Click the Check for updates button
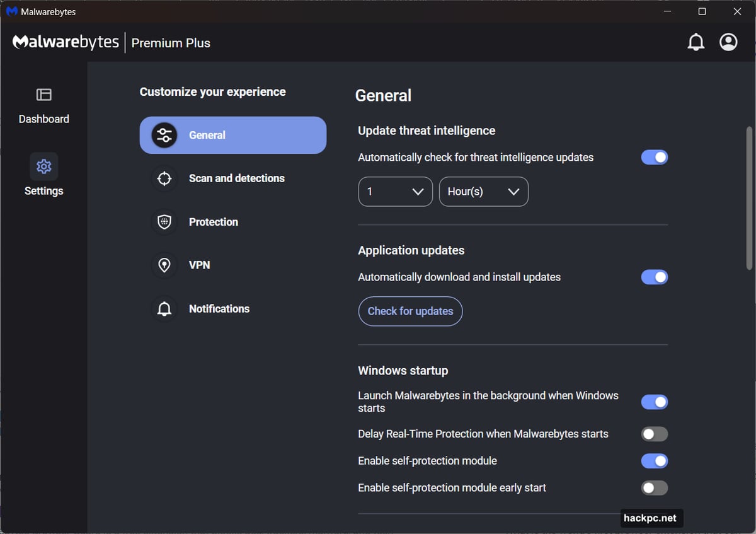The image size is (756, 534). 410,311
